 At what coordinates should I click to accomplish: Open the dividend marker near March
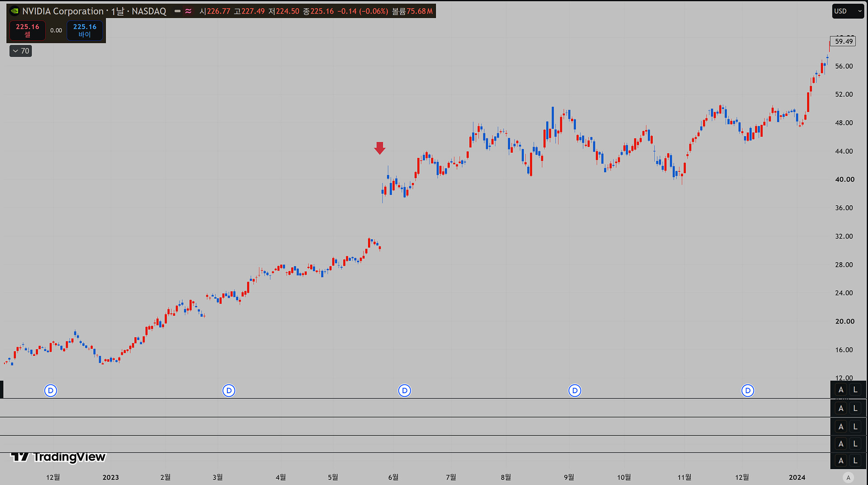coord(229,391)
